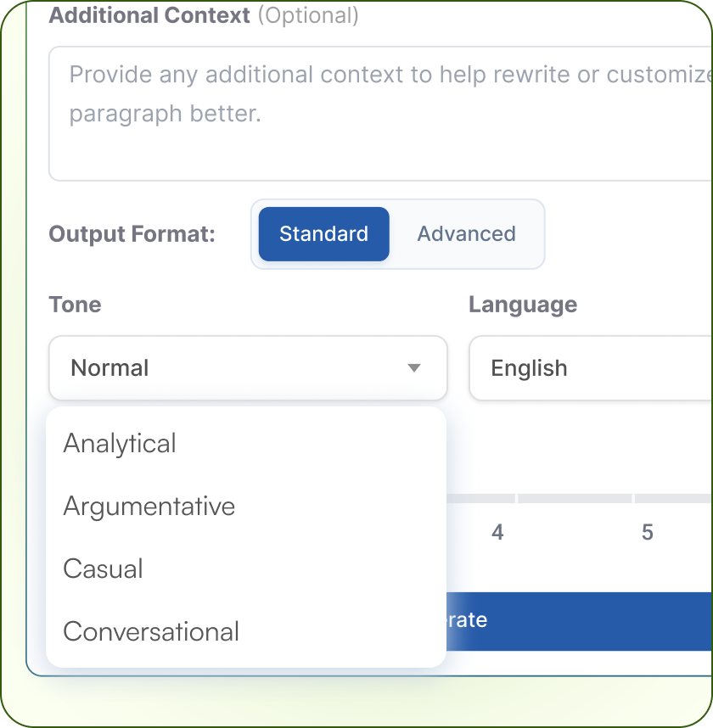Click the Output Format label
713x728 pixels.
pos(132,234)
